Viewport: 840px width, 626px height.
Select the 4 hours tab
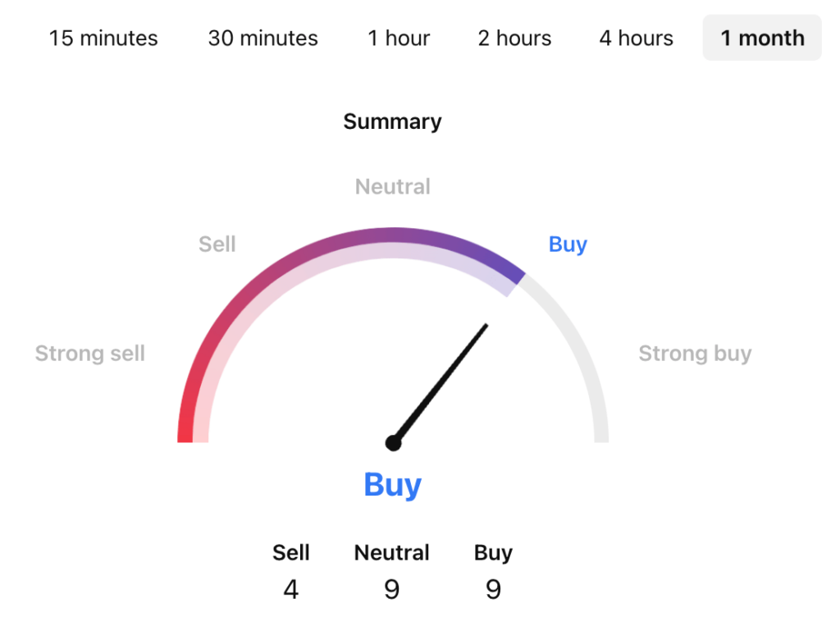(636, 38)
